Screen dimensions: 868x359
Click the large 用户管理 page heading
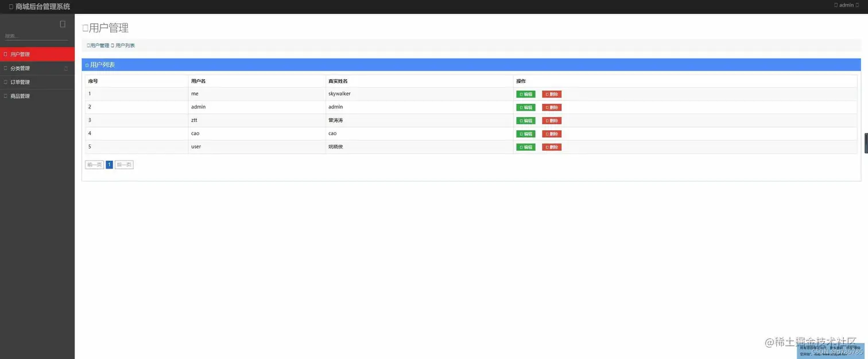click(x=106, y=28)
